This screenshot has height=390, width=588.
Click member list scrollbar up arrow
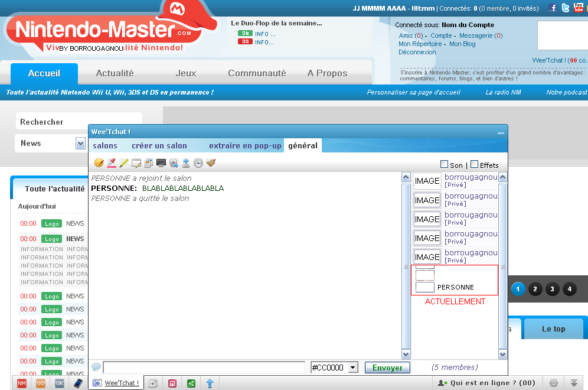click(503, 177)
